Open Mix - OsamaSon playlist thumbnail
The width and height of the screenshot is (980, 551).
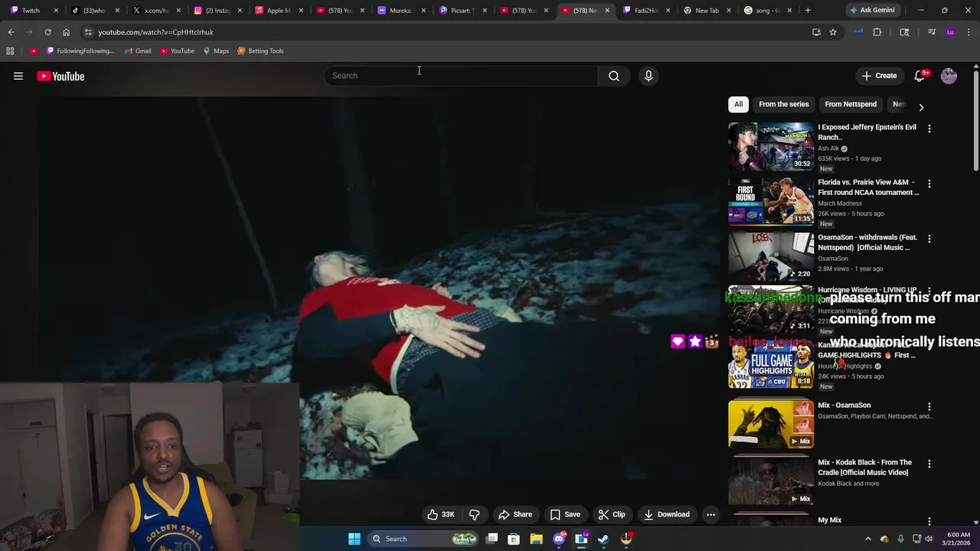click(771, 424)
